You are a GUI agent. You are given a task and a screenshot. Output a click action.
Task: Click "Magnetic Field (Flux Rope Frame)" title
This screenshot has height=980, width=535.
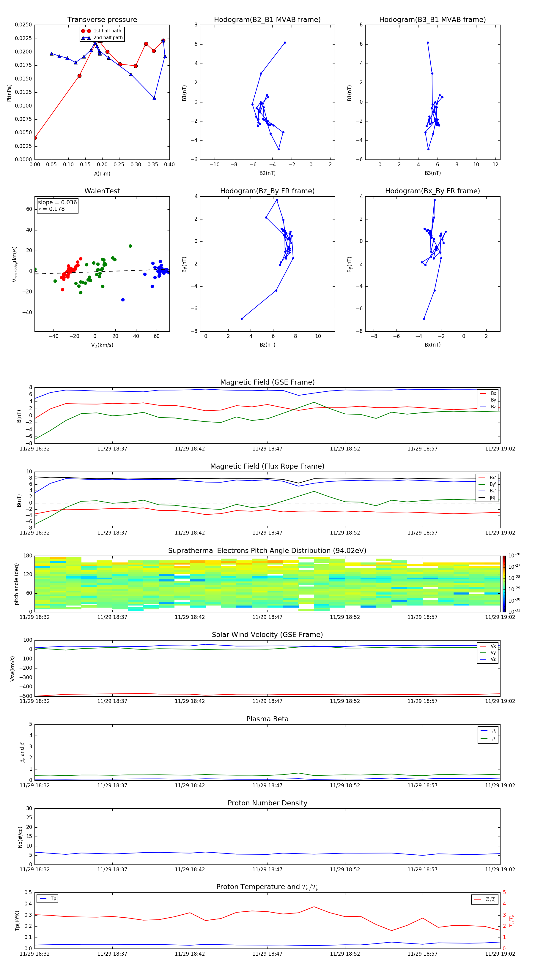point(267,467)
